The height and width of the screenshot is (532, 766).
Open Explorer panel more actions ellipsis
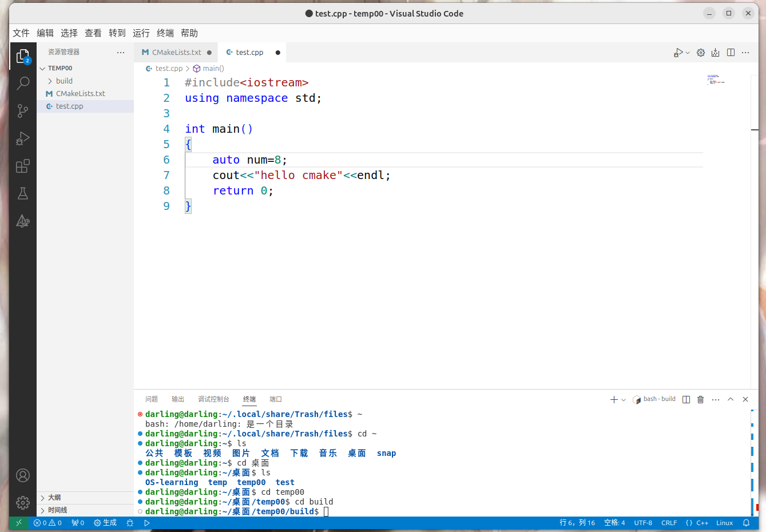[x=121, y=52]
